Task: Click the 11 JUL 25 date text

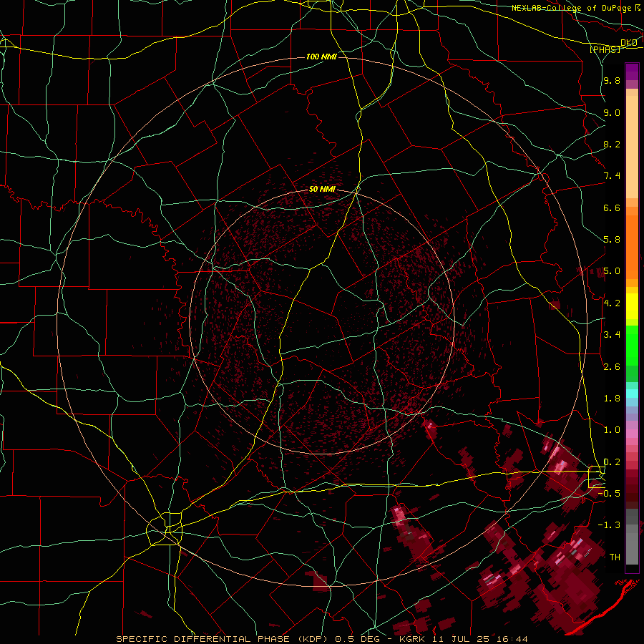Action: (459, 639)
